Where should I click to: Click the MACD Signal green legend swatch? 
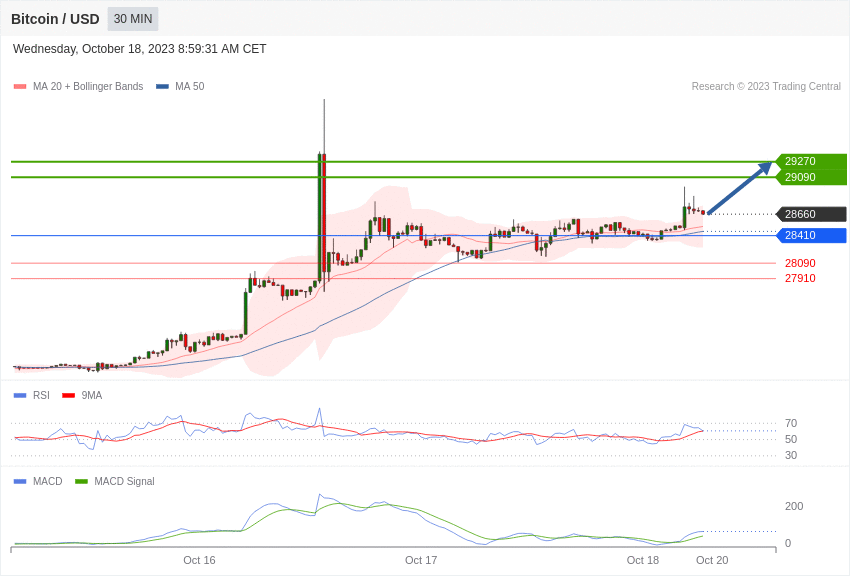click(x=81, y=481)
